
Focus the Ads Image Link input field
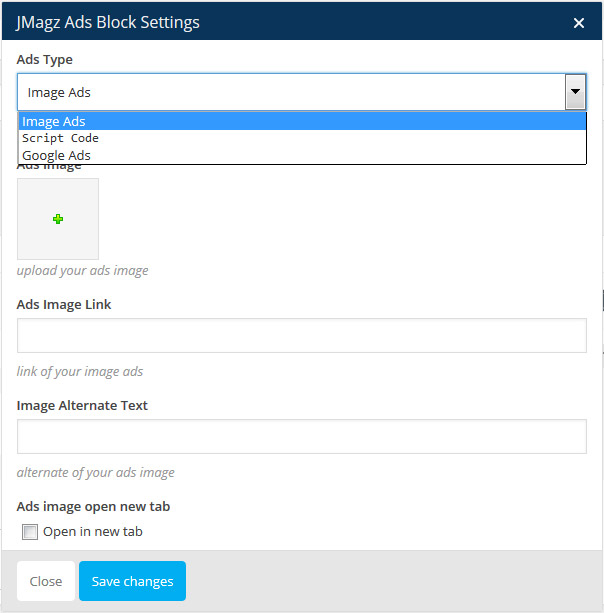pos(301,336)
